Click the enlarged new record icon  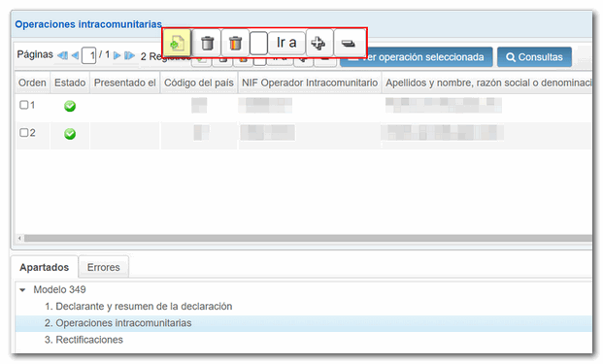pos(178,43)
